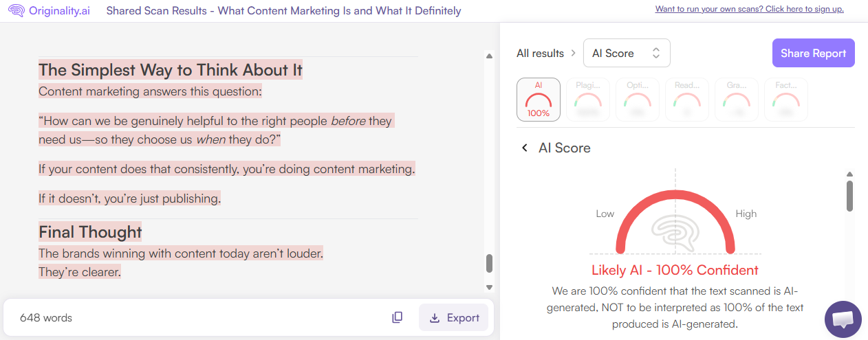The width and height of the screenshot is (868, 340).
Task: Click the 'High' gauge label
Action: [x=746, y=214]
